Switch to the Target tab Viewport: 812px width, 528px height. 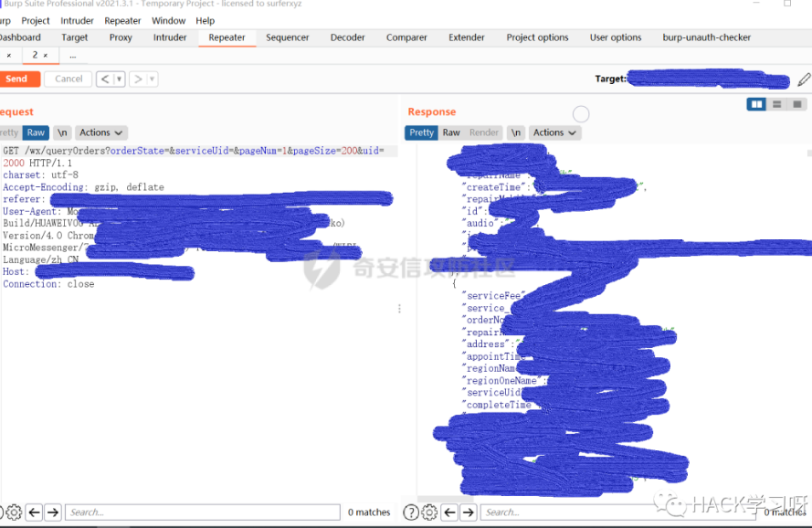click(x=75, y=37)
